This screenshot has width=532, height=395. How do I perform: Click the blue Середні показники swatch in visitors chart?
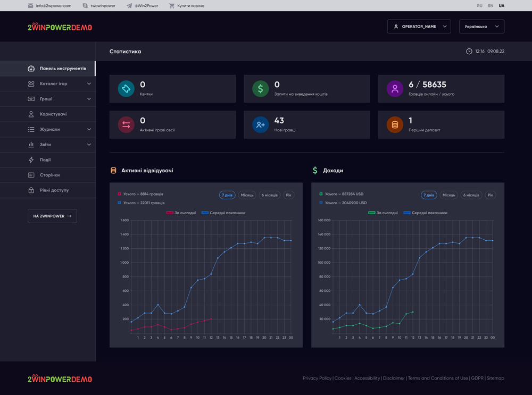(205, 213)
